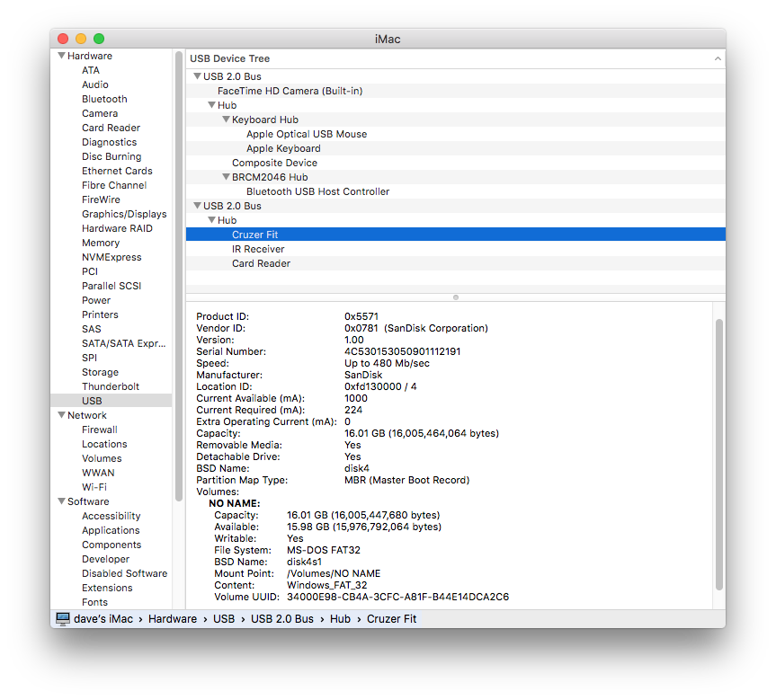776x700 pixels.
Task: Select Bluetooth USB Host Controller row
Action: point(455,191)
